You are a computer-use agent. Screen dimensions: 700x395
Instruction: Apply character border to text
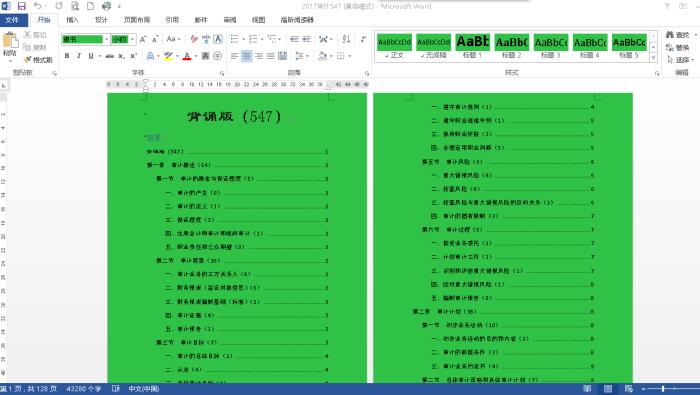coord(218,39)
